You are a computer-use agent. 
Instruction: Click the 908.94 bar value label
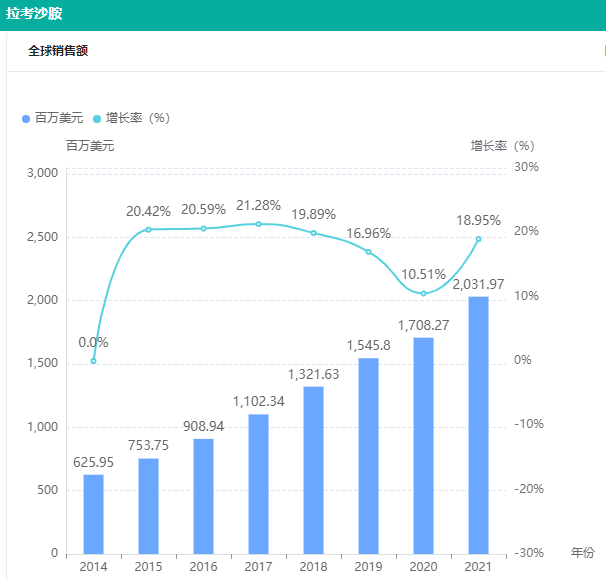click(204, 426)
